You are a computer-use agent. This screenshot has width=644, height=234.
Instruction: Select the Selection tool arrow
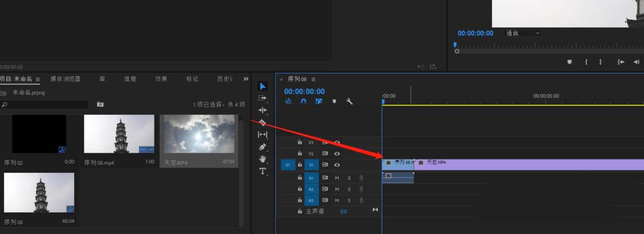click(263, 86)
